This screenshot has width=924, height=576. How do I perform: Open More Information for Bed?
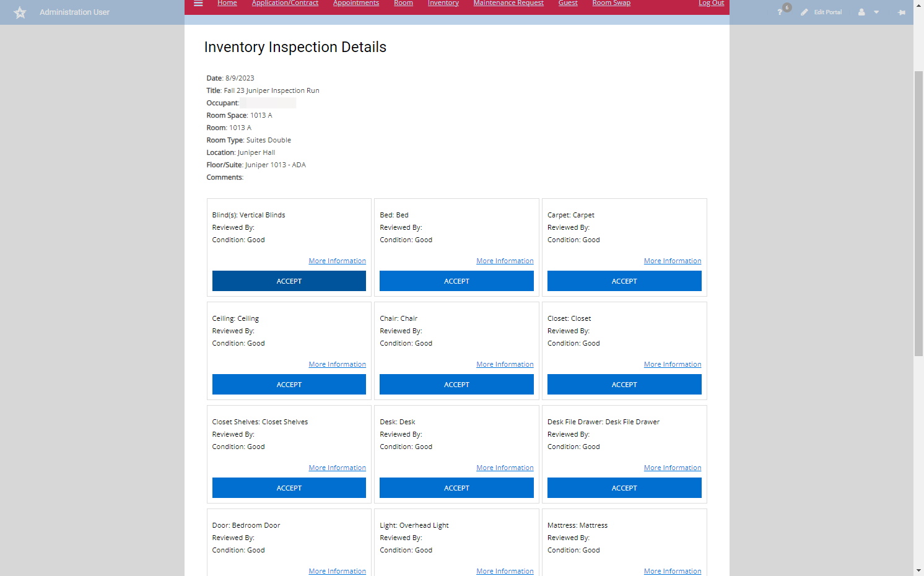(505, 261)
